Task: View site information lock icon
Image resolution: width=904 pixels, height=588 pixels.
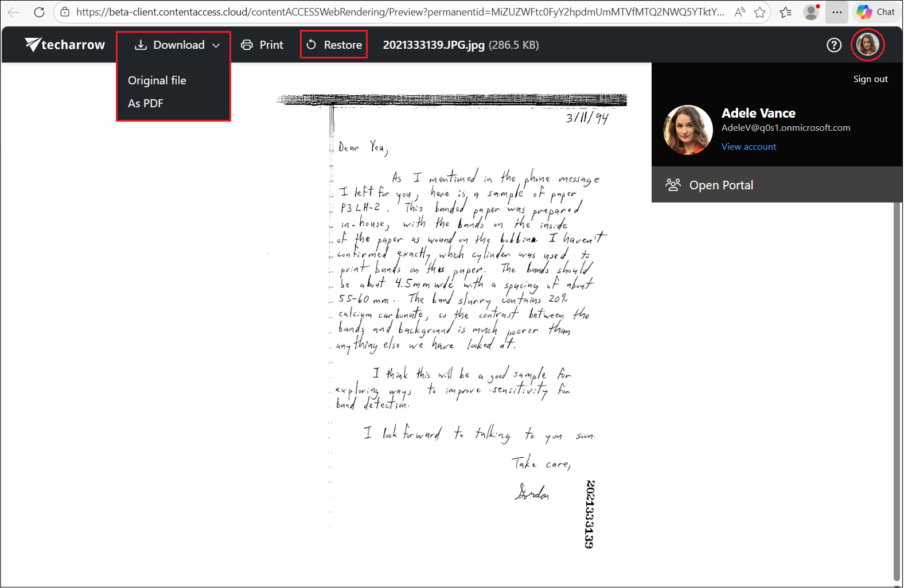Action: [x=65, y=12]
